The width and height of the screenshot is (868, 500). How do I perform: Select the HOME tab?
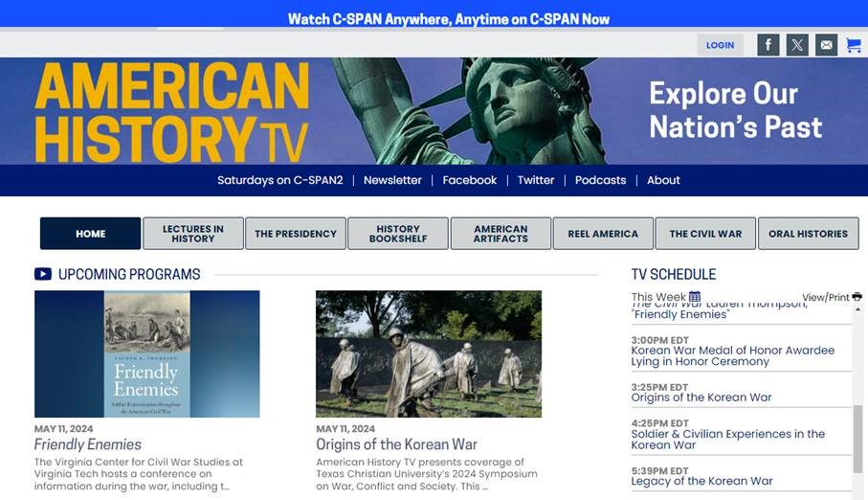90,234
